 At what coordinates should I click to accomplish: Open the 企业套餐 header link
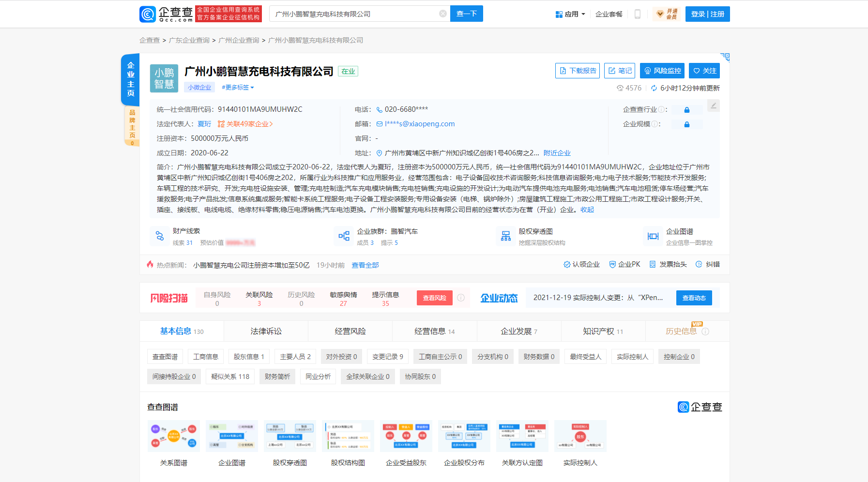(x=609, y=14)
